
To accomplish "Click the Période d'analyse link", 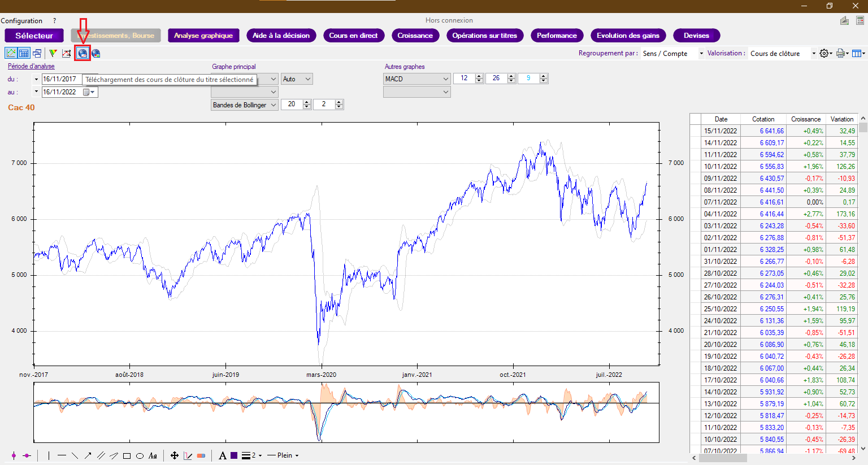I will (x=31, y=66).
